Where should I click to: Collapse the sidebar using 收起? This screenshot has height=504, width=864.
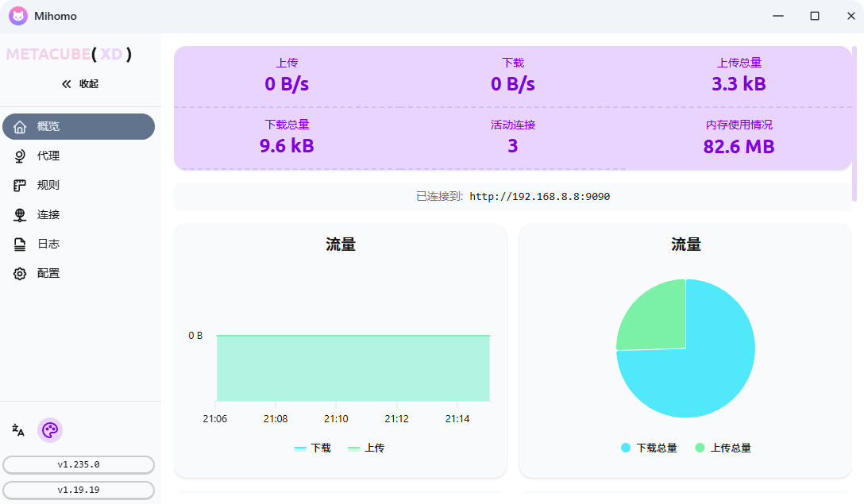88,83
